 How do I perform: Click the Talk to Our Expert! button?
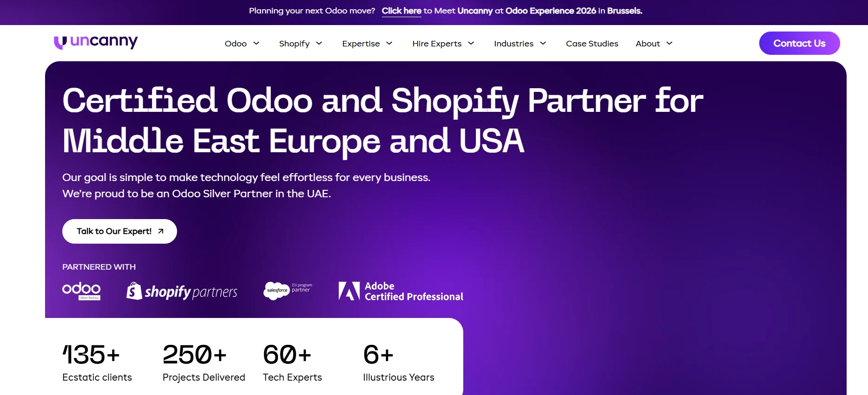119,231
